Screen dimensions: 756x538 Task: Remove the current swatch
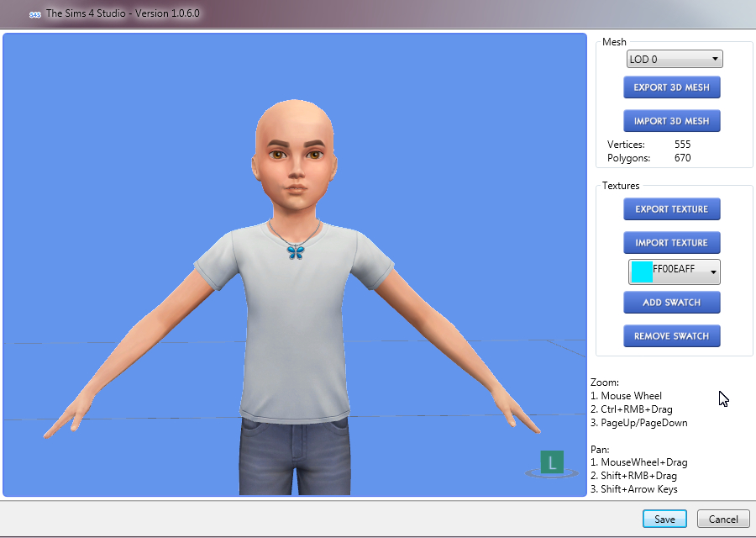pyautogui.click(x=672, y=335)
